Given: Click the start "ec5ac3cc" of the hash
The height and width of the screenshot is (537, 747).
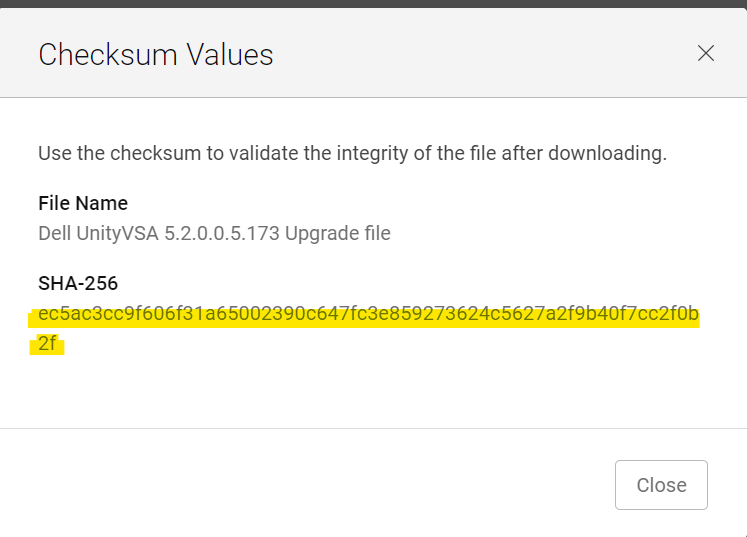Looking at the screenshot, I should click(72, 316).
